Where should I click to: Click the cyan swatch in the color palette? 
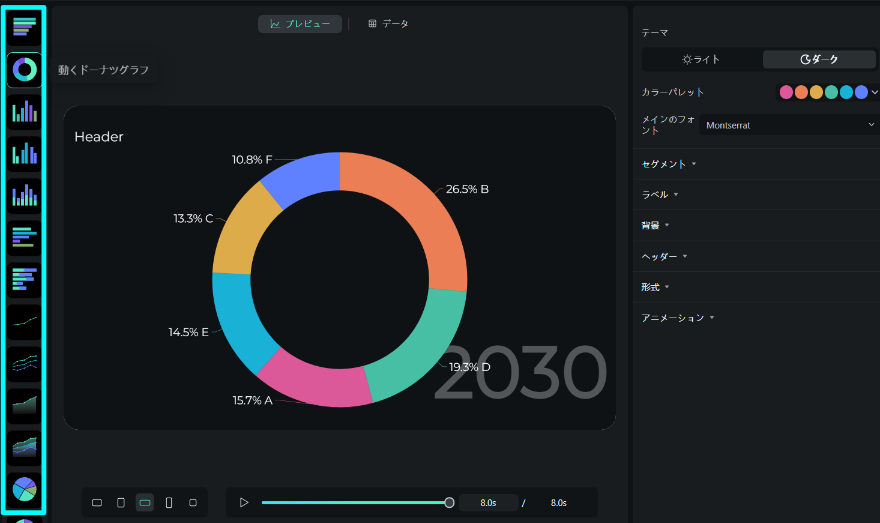point(846,92)
